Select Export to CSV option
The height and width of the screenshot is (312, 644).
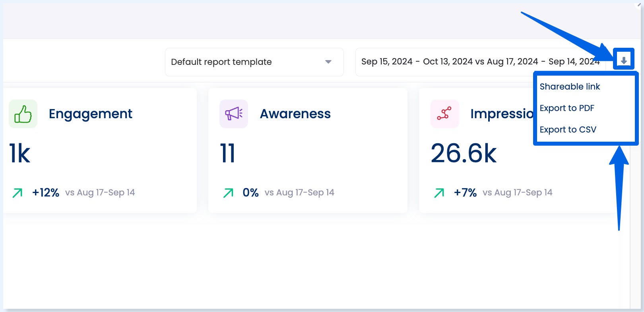(568, 129)
